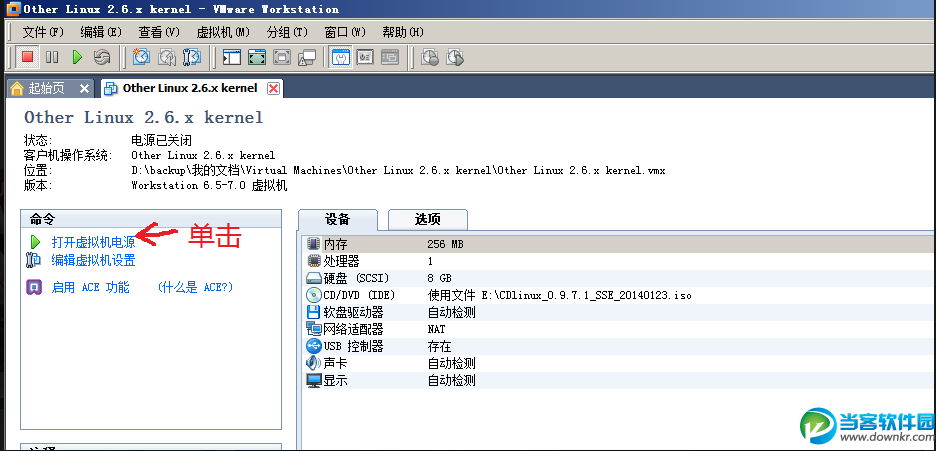This screenshot has width=936, height=451.
Task: Click the red Power Off toolbar button
Action: point(27,57)
